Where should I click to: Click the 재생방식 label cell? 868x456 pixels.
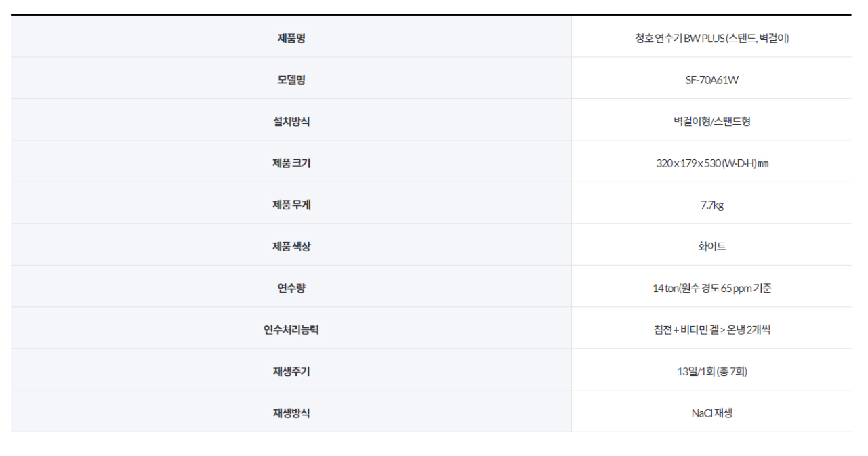[x=291, y=413]
